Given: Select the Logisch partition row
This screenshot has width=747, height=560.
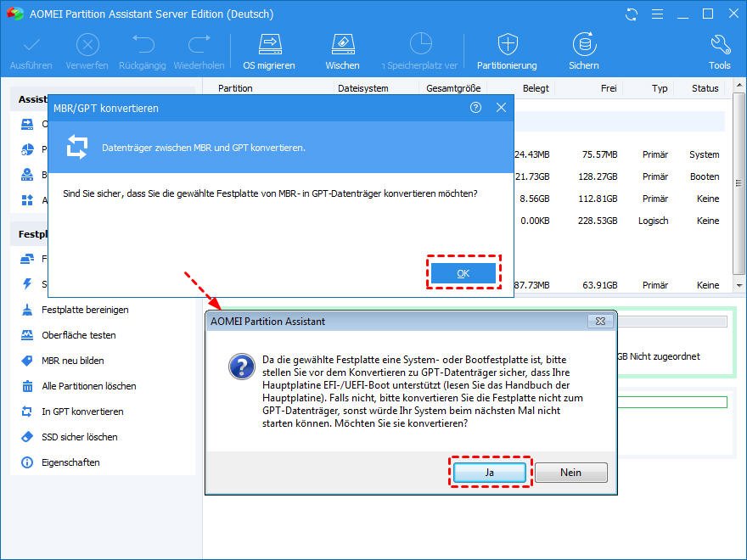Looking at the screenshot, I should 620,221.
